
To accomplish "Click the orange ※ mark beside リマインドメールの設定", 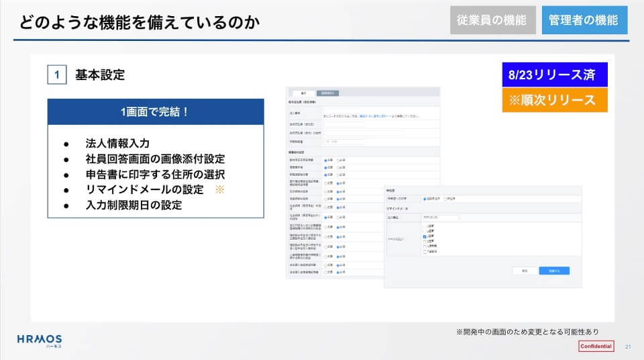I will point(219,190).
